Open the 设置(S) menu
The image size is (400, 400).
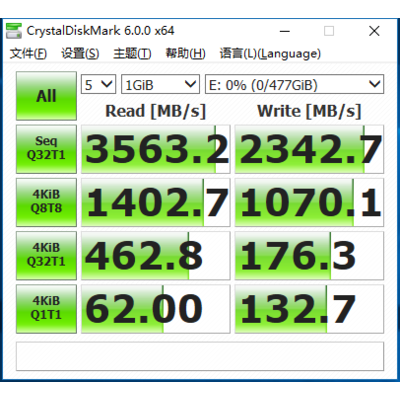[80, 53]
